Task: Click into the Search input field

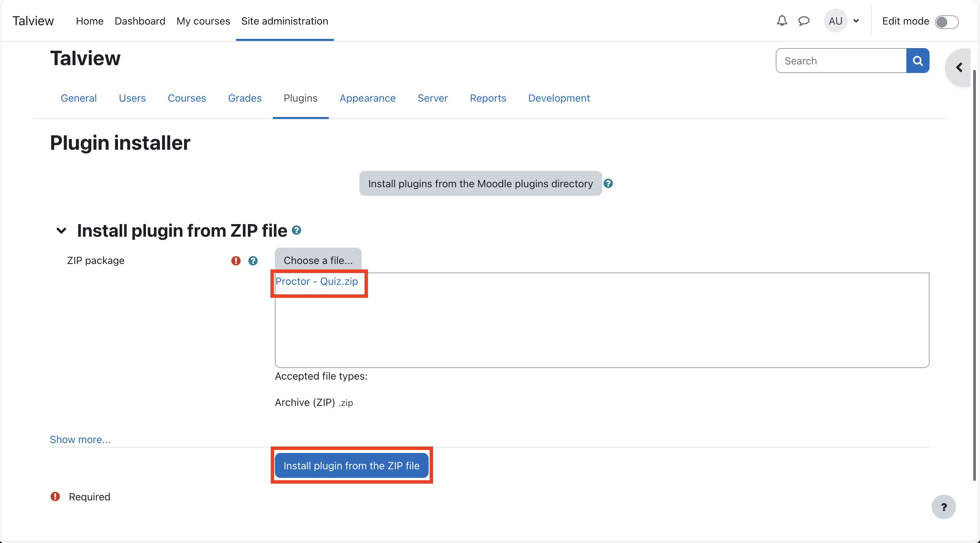Action: (841, 61)
